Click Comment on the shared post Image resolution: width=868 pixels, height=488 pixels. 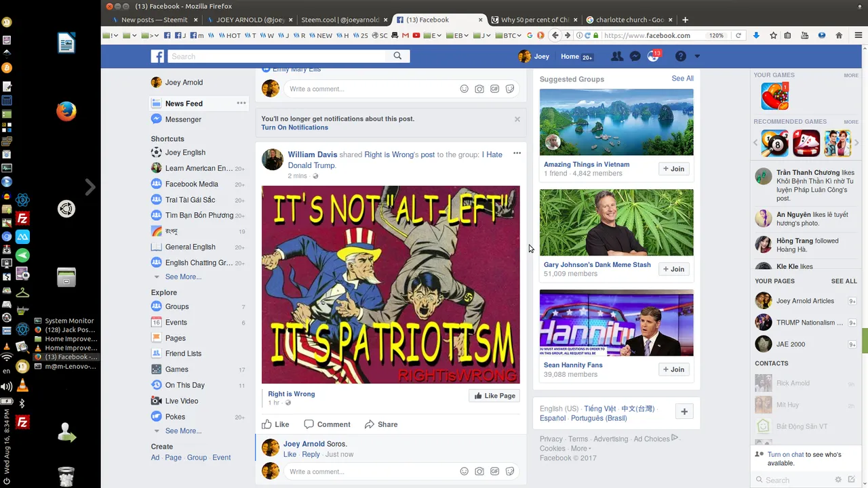coord(328,424)
